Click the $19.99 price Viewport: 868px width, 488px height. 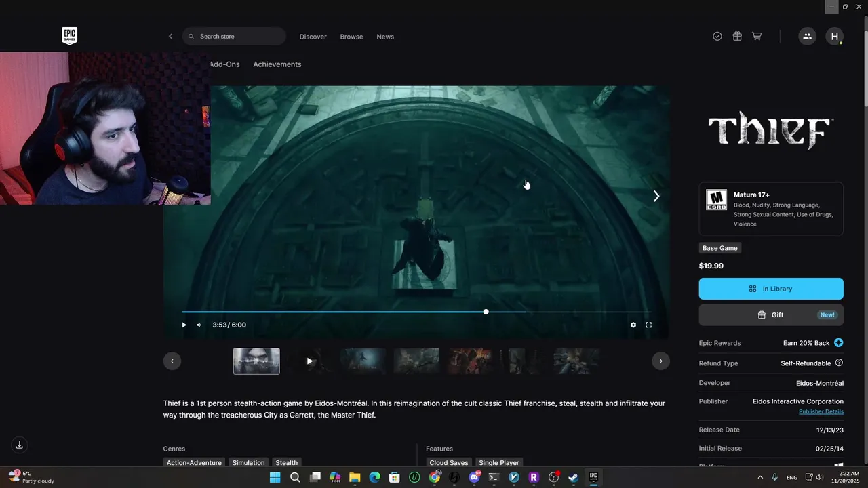(711, 266)
